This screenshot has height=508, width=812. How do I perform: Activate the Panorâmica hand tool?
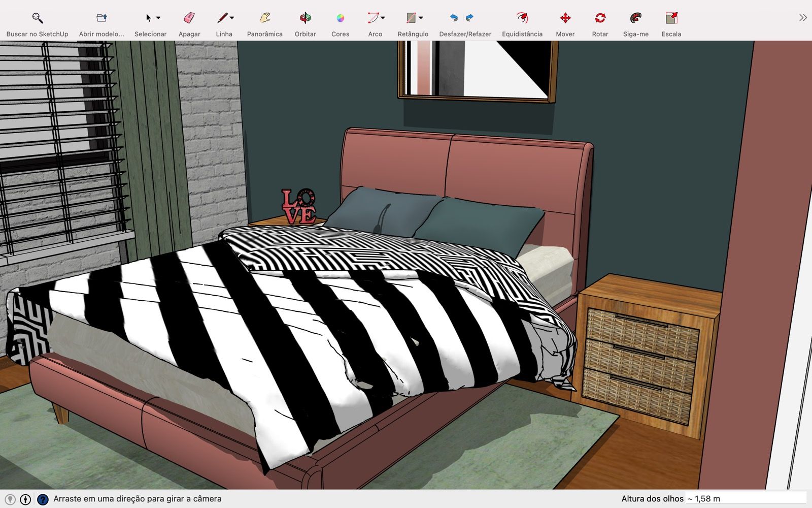coord(264,18)
